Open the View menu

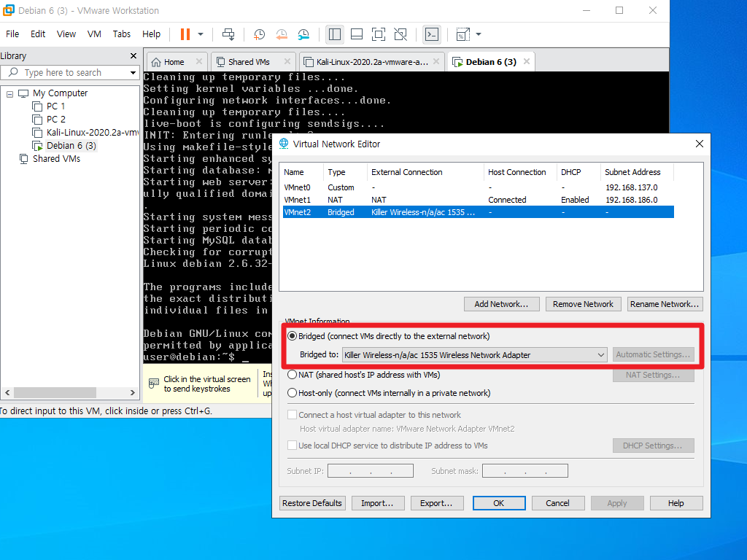(66, 34)
